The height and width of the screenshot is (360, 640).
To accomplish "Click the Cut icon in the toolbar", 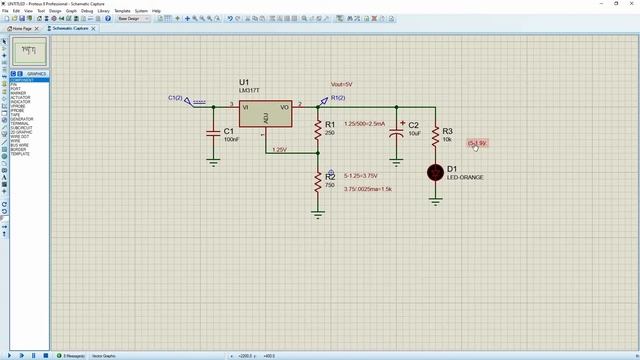I will pyautogui.click(x=247, y=18).
